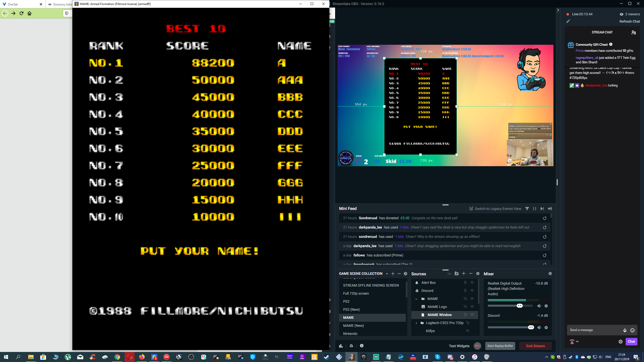
Task: Open emote picker in chat box
Action: point(632,330)
